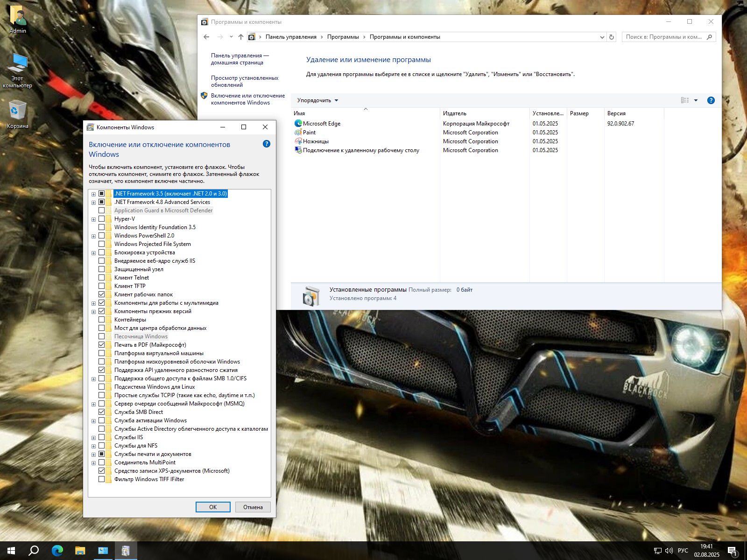Open the Компоненты Windows taskbar icon

[x=126, y=551]
